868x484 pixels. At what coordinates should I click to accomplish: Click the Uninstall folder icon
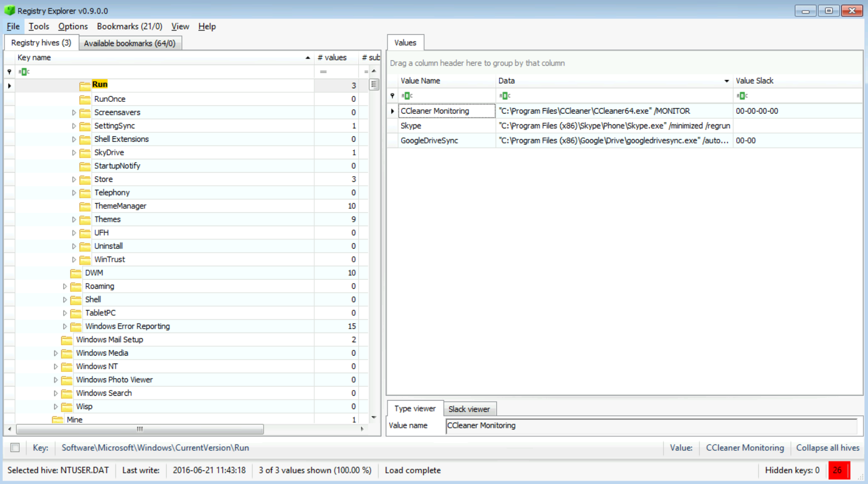click(85, 246)
